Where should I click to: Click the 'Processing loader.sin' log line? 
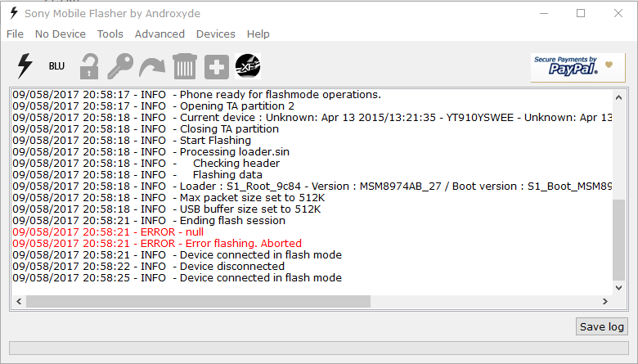(x=151, y=151)
